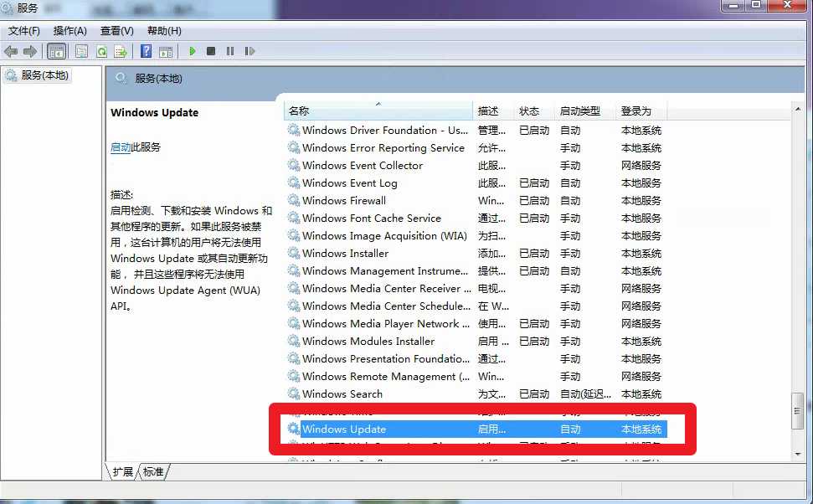813x504 pixels.
Task: Click the Stop Service square icon
Action: point(210,51)
